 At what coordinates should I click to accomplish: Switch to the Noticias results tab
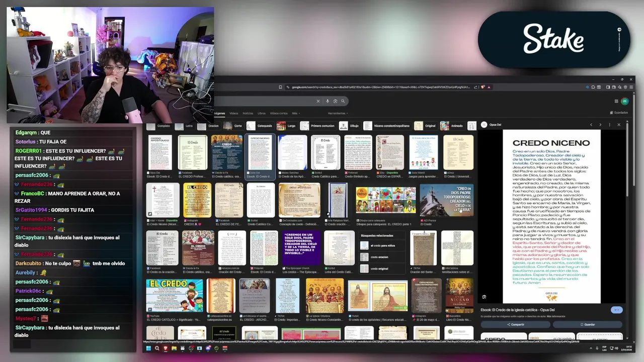pos(248,113)
